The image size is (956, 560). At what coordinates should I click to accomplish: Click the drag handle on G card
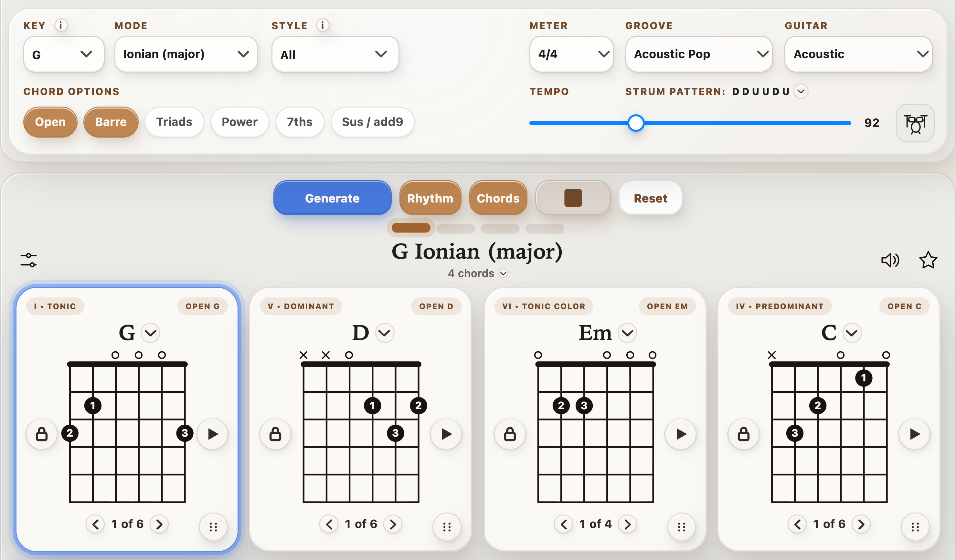pyautogui.click(x=213, y=527)
